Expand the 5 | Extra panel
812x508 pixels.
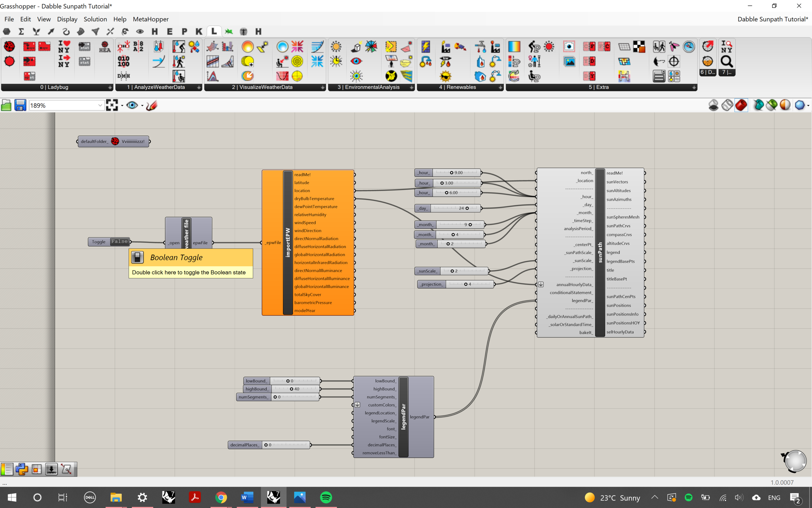694,87
